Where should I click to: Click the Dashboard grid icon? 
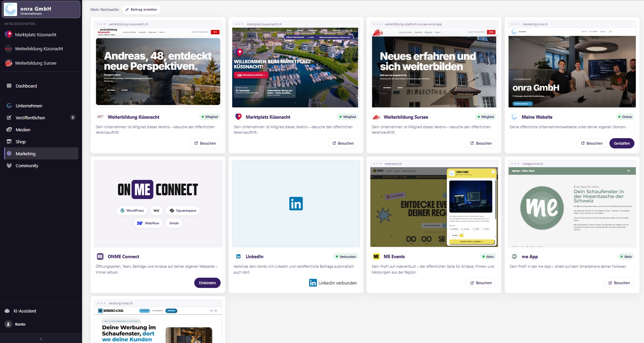[x=9, y=86]
